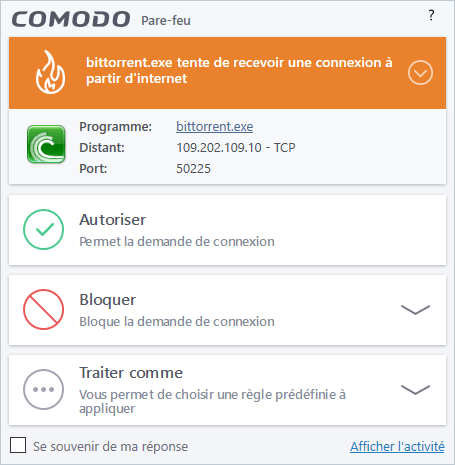The image size is (455, 465).
Task: Click the remote address 109.202.109.10 - TCP
Action: [x=236, y=148]
